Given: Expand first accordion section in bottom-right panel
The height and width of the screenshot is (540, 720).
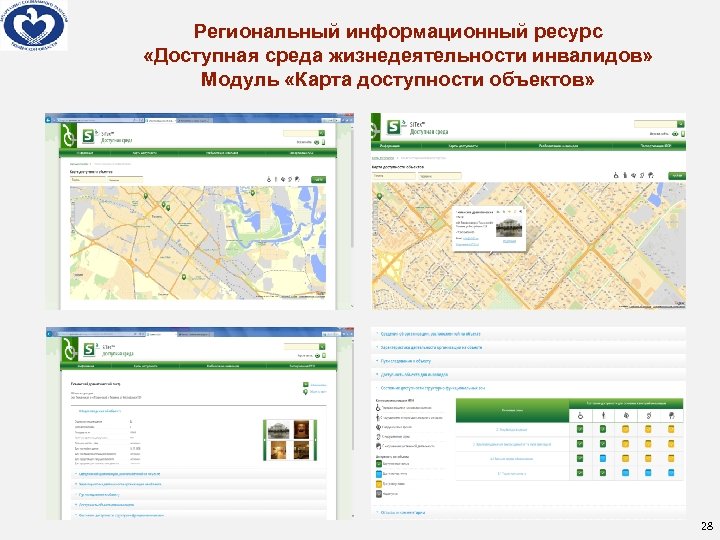Looking at the screenshot, I should [x=528, y=334].
